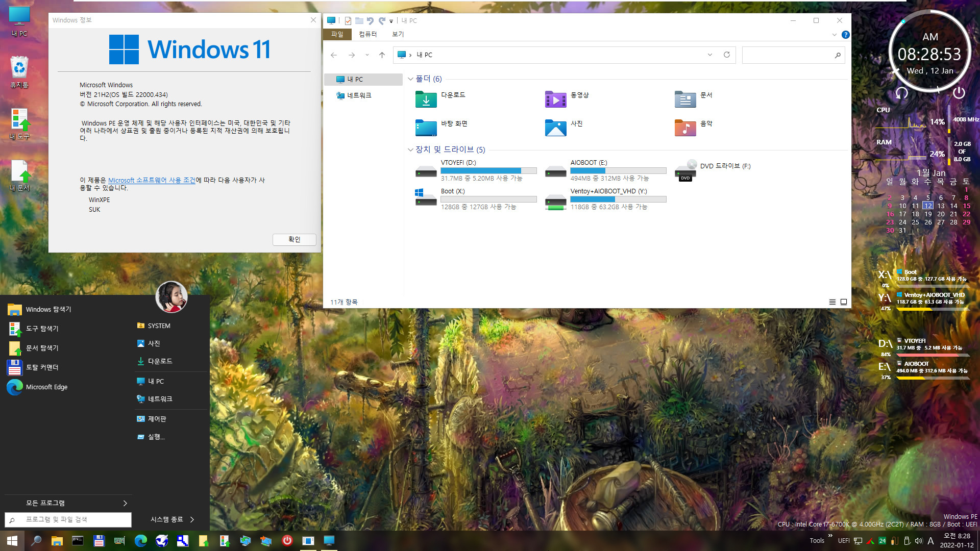This screenshot has width=980, height=551.
Task: Go up one folder level
Action: click(382, 55)
